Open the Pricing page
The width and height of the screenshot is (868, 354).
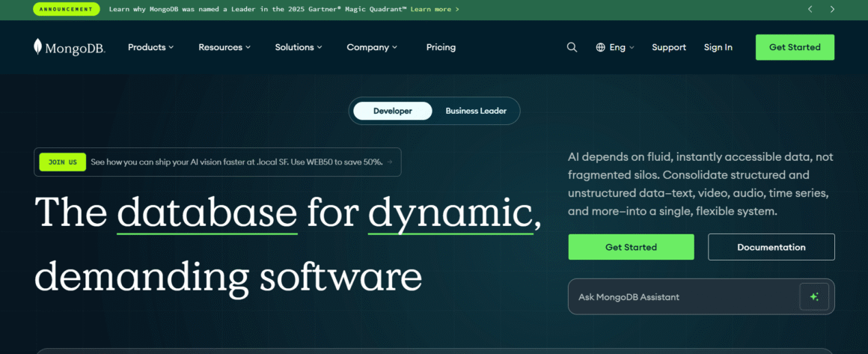point(441,47)
